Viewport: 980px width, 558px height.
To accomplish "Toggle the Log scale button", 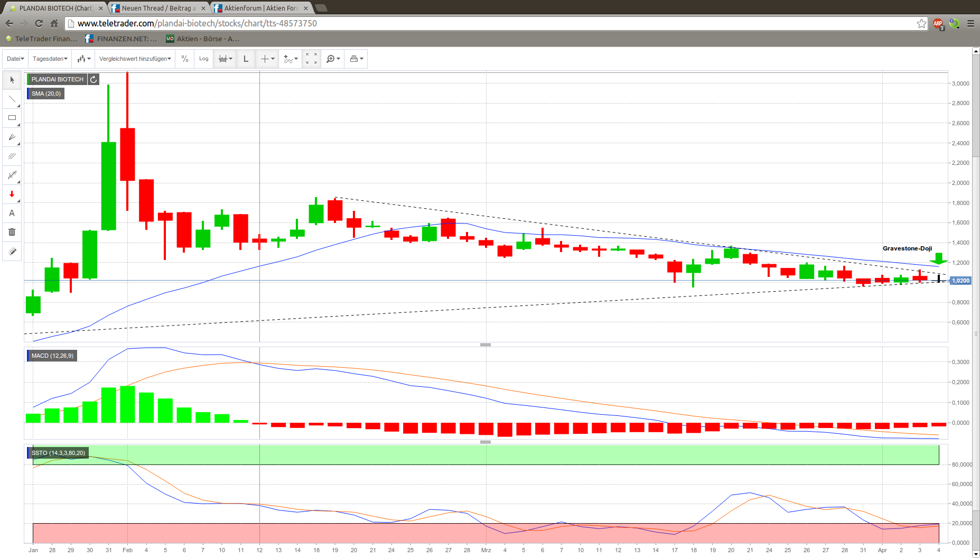I will 204,59.
